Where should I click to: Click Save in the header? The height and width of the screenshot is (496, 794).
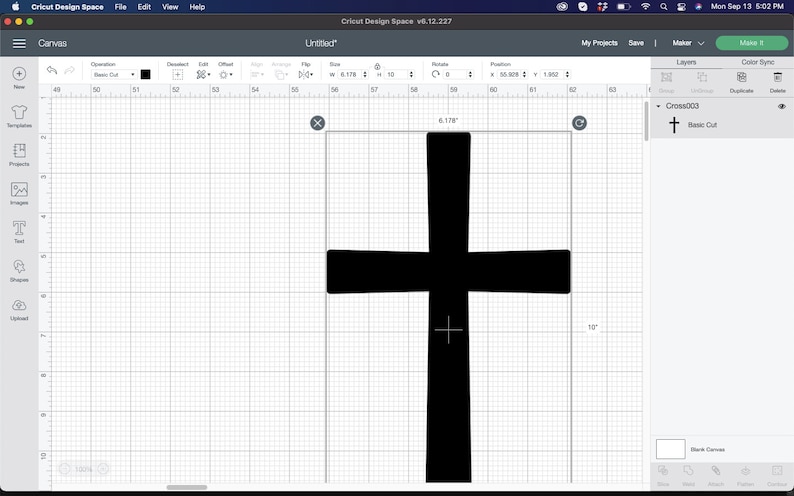coord(636,43)
